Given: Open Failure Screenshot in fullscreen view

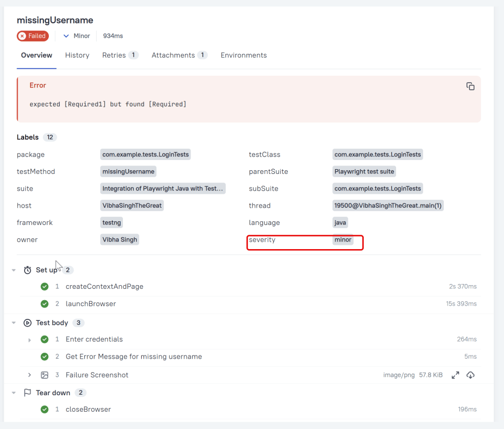Looking at the screenshot, I should coord(455,375).
